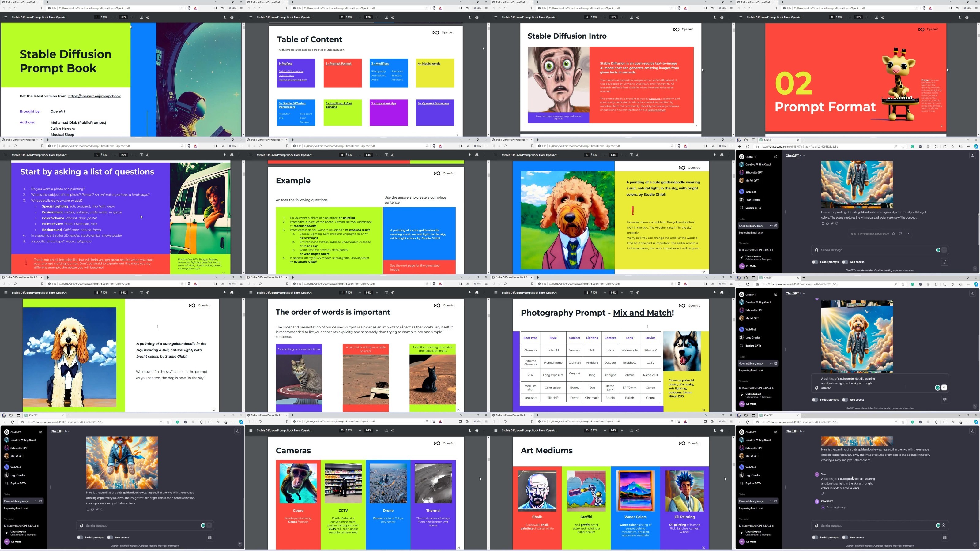
Task: Switch on Web access in bottom-left ChatGPT window
Action: pos(110,537)
